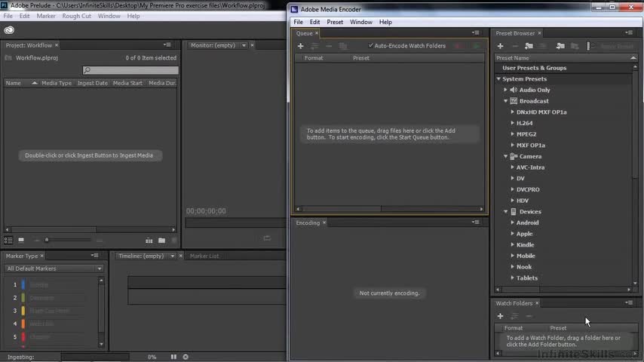This screenshot has height=362, width=644.
Task: Switch Prelude project to thumbnail view
Action: (21, 240)
